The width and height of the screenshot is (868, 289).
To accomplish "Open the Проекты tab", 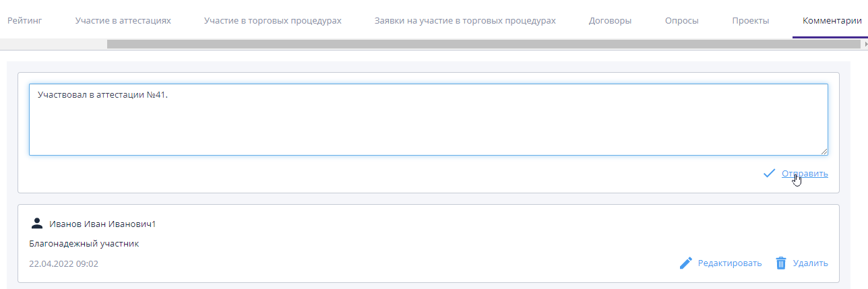I will [x=750, y=21].
